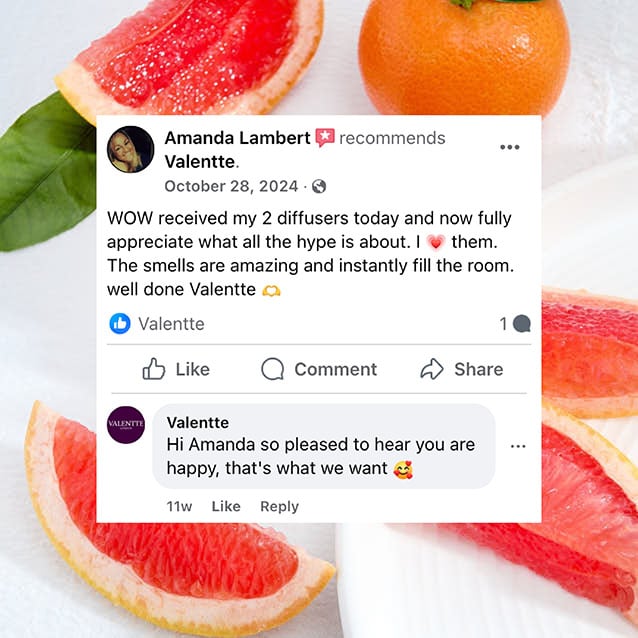
Task: Click the Share button
Action: (462, 369)
